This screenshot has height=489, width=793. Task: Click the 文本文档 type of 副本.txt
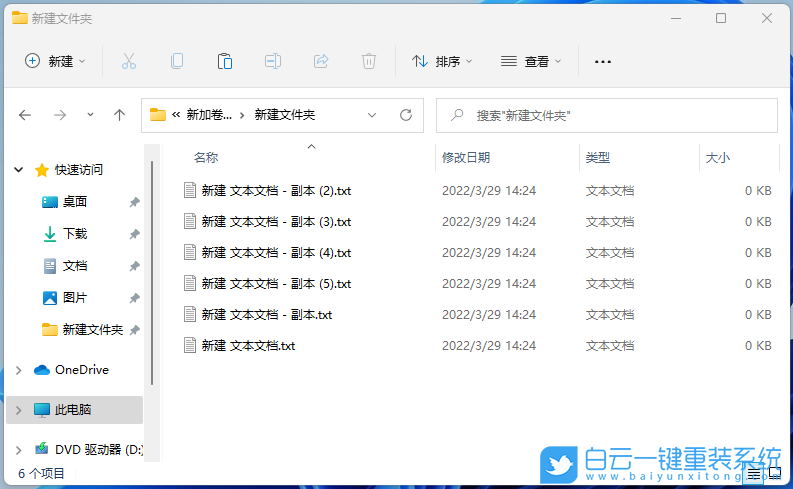(x=609, y=315)
